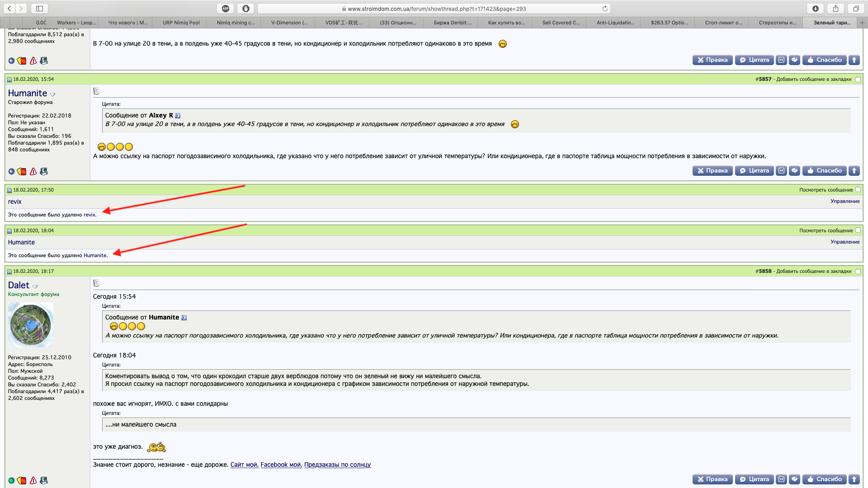
Task: Tick the bookmark checkbox for post #5857
Action: (x=858, y=80)
